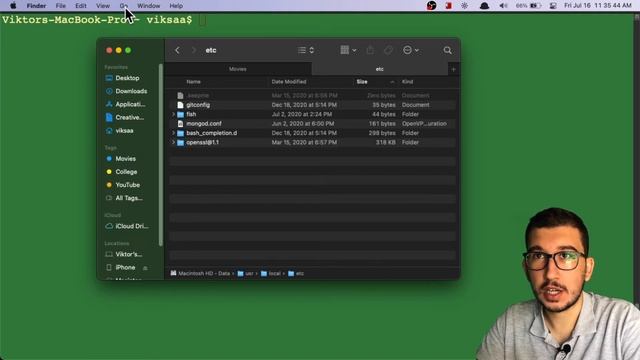Open the Help menu

click(x=176, y=6)
